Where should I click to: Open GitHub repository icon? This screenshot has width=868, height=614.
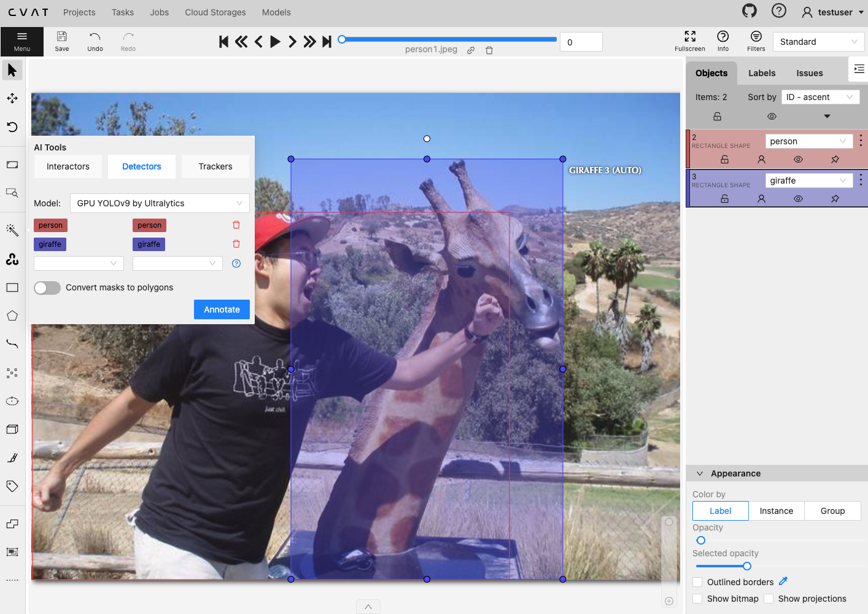(750, 11)
